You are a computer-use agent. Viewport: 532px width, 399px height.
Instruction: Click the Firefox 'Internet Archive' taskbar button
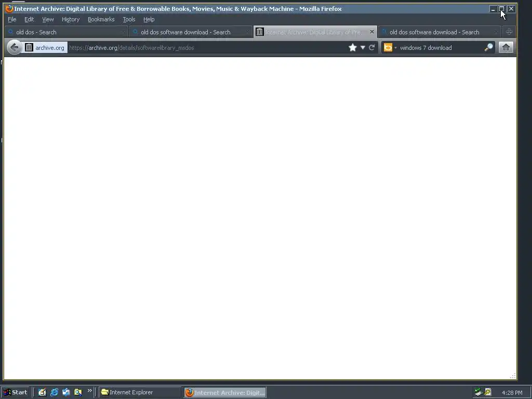pos(225,393)
